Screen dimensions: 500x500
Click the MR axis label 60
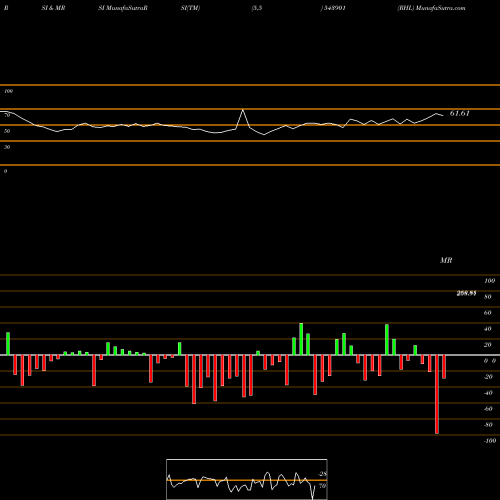[487, 313]
